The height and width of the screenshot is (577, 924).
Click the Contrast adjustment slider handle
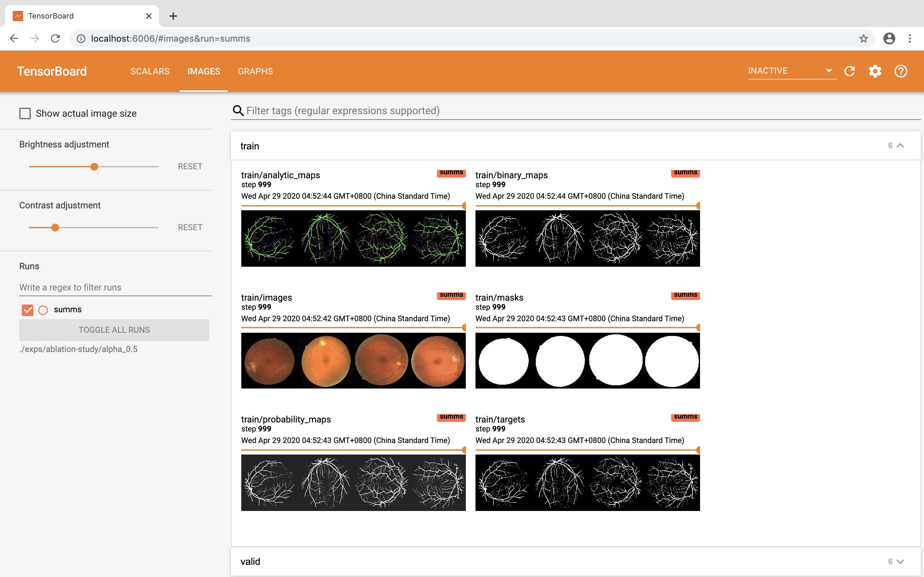point(56,228)
